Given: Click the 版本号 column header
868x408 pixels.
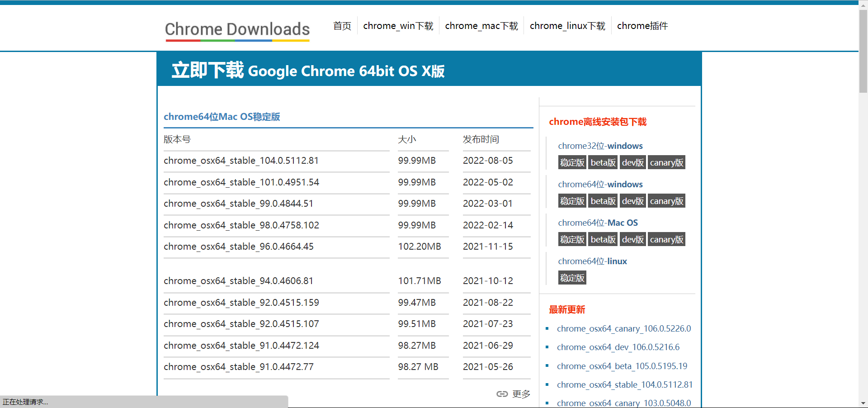Looking at the screenshot, I should (177, 139).
